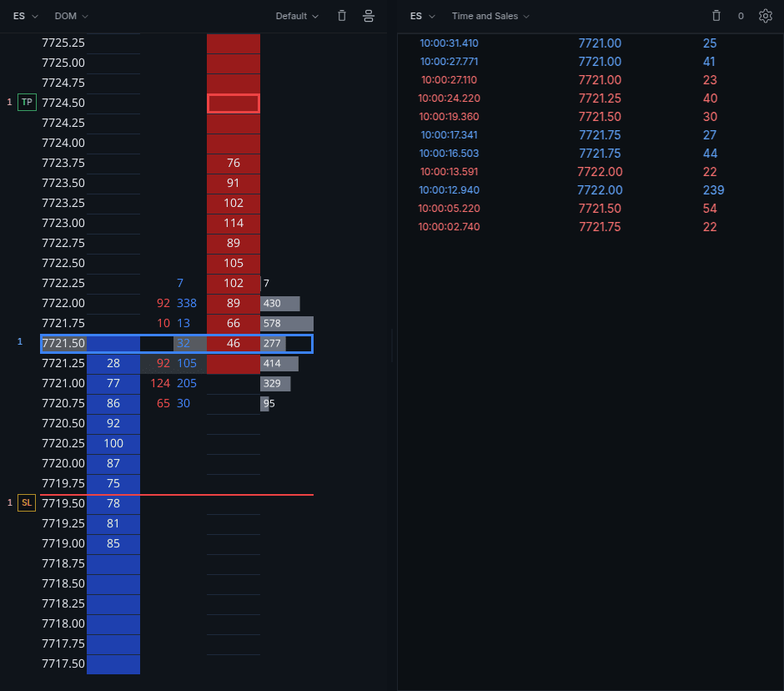Click the volume profile bar 329
Image resolution: width=784 pixels, height=691 pixels.
click(x=275, y=383)
